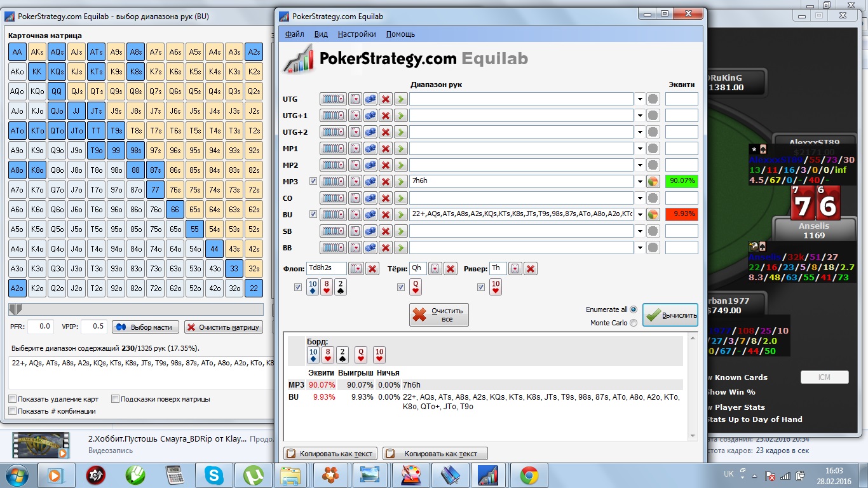Click the Windows Start button
The image size is (868, 488).
pos(18,475)
